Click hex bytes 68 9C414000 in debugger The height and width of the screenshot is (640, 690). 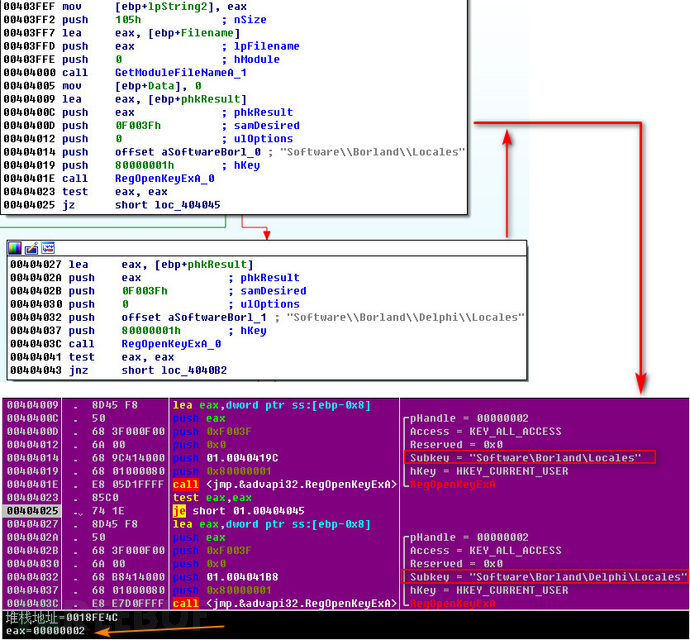[128, 458]
